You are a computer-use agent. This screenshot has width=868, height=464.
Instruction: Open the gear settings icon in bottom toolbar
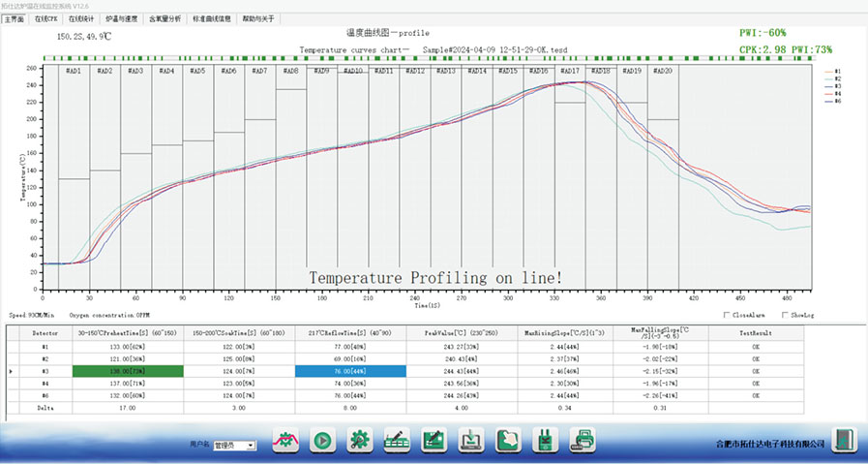tap(359, 439)
